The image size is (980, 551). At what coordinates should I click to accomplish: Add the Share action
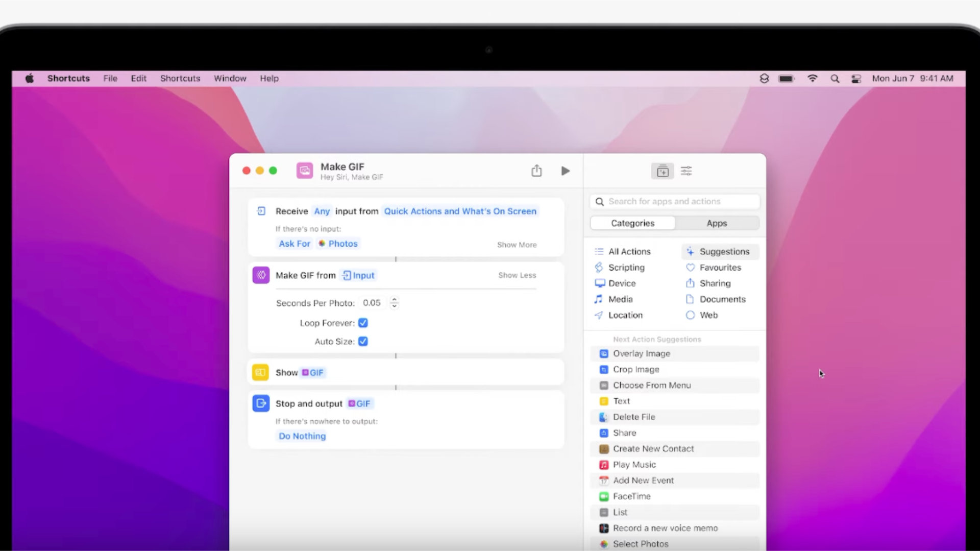click(675, 433)
